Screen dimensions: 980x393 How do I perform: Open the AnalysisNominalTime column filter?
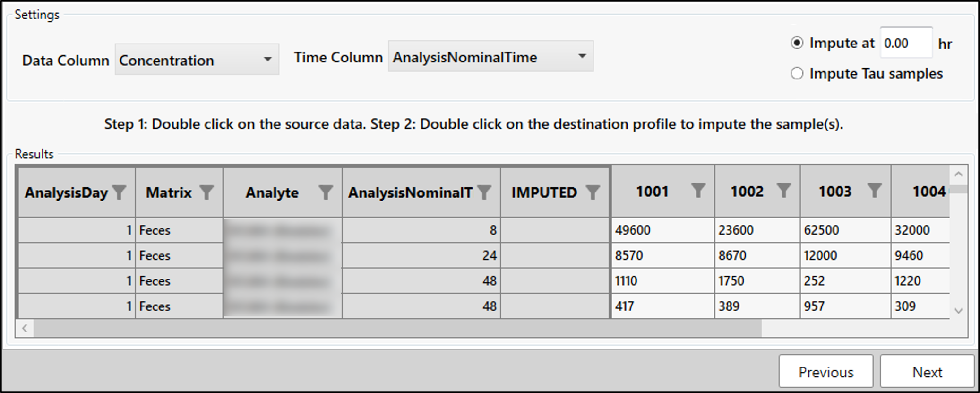[x=484, y=192]
